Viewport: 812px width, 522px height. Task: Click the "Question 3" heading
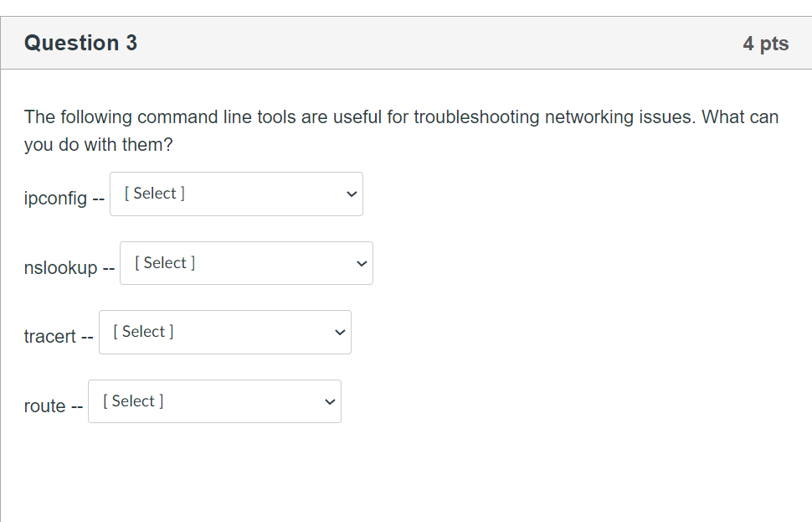point(81,44)
